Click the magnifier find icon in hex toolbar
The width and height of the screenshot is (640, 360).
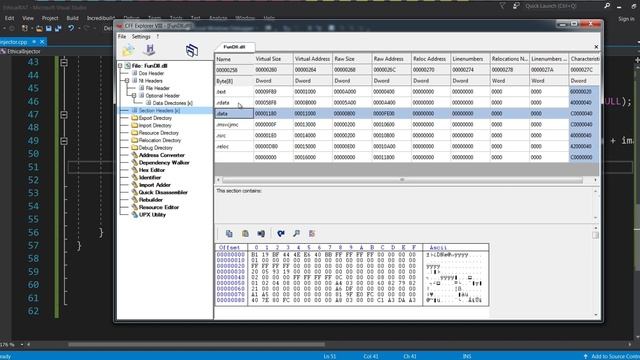pyautogui.click(x=296, y=233)
